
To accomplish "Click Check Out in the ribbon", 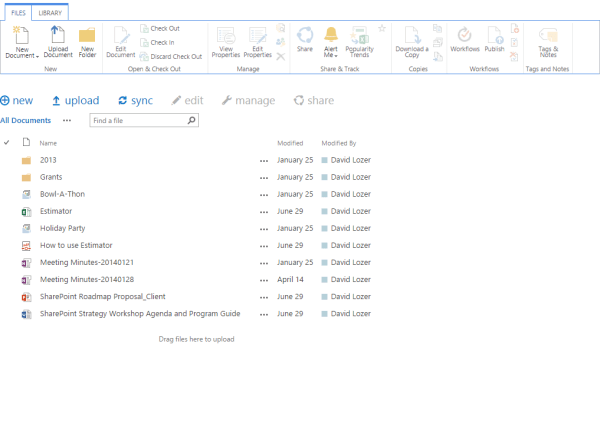I will pos(160,28).
